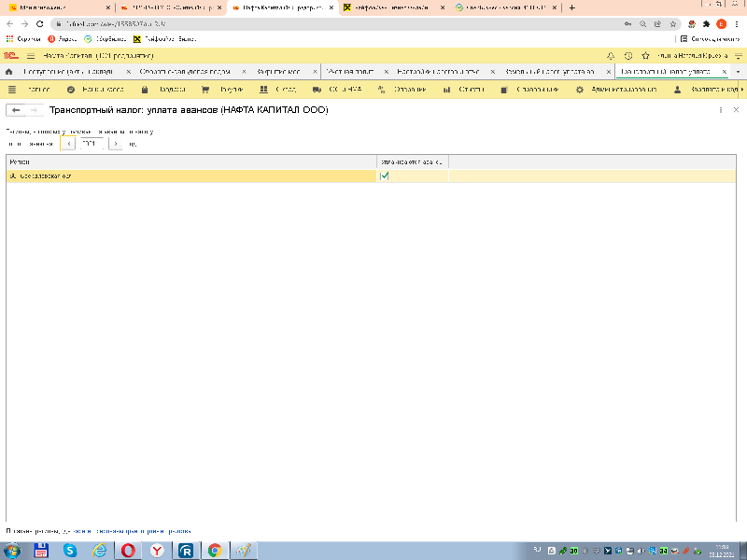Viewport: 747px width, 560px height.
Task: Open the Raiffeisen Bank bookmark
Action: 165,39
